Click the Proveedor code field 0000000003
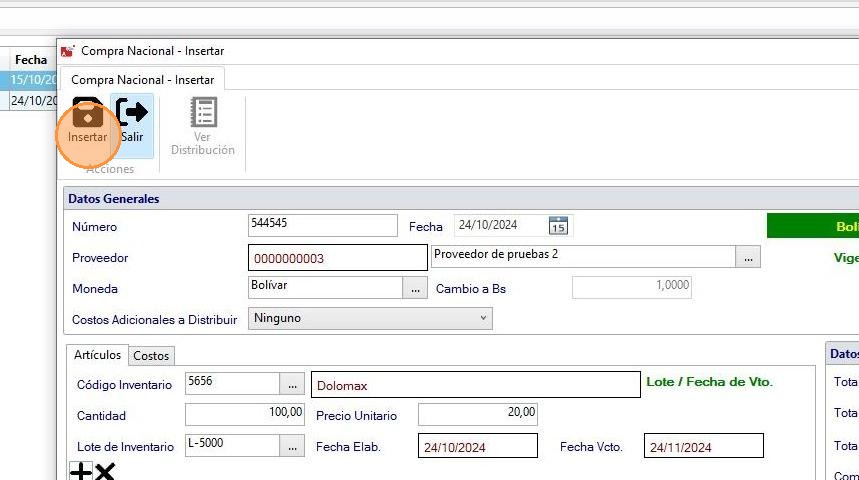Viewport: 859px width, 480px height. coord(337,258)
